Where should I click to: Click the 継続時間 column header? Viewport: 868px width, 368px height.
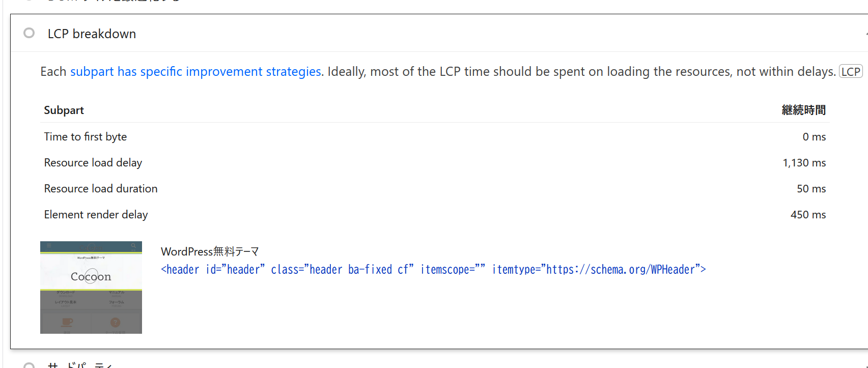click(803, 110)
